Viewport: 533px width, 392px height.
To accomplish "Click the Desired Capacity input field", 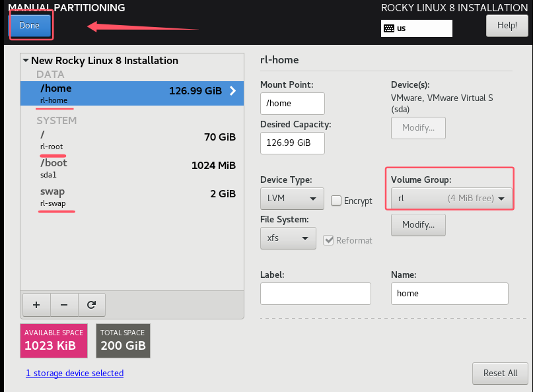I will pos(293,143).
